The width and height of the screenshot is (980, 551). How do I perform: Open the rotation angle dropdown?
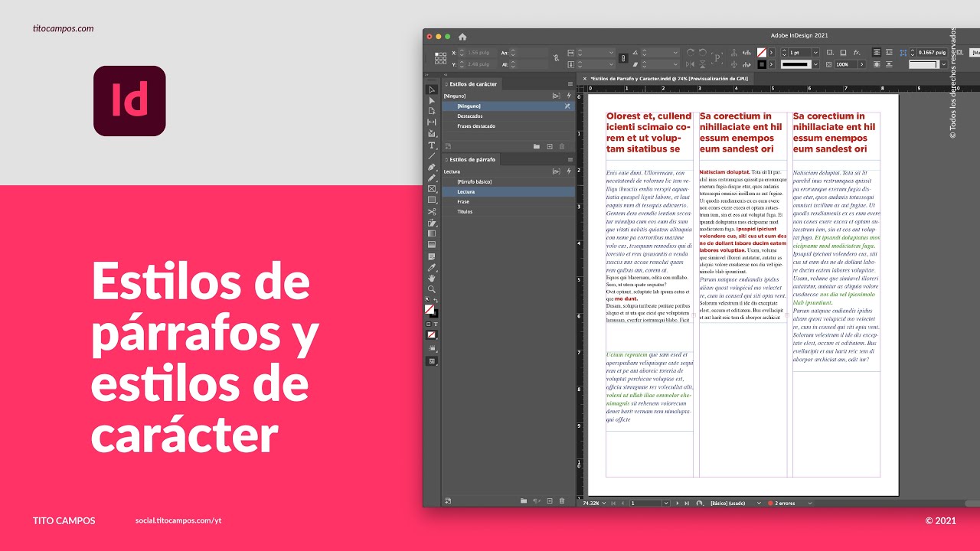pyautogui.click(x=675, y=53)
